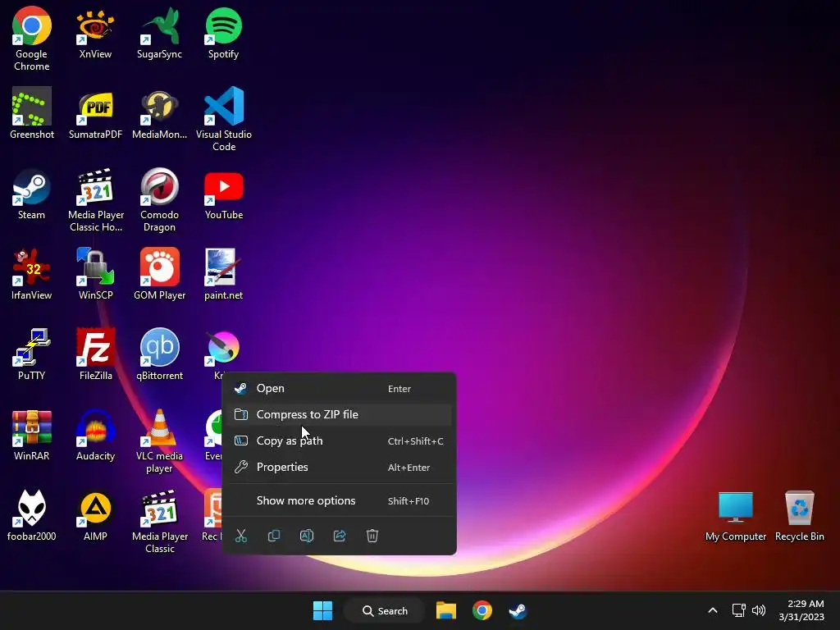840x630 pixels.
Task: Click the Rename icon in context menu
Action: coord(307,536)
